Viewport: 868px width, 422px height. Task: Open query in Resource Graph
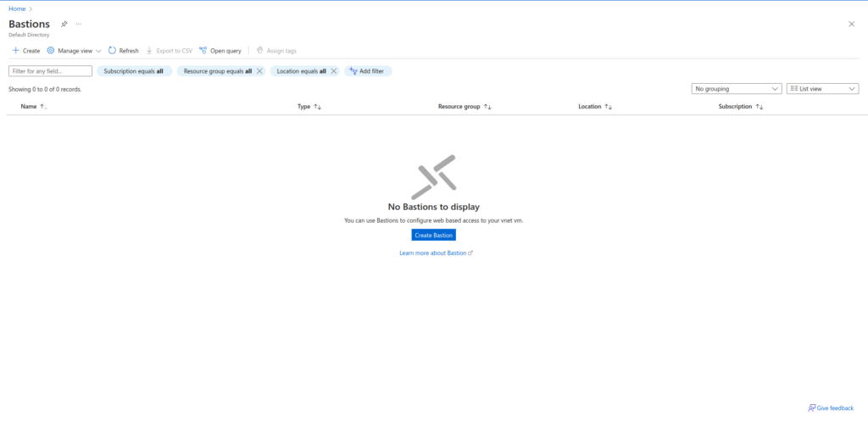pos(220,51)
